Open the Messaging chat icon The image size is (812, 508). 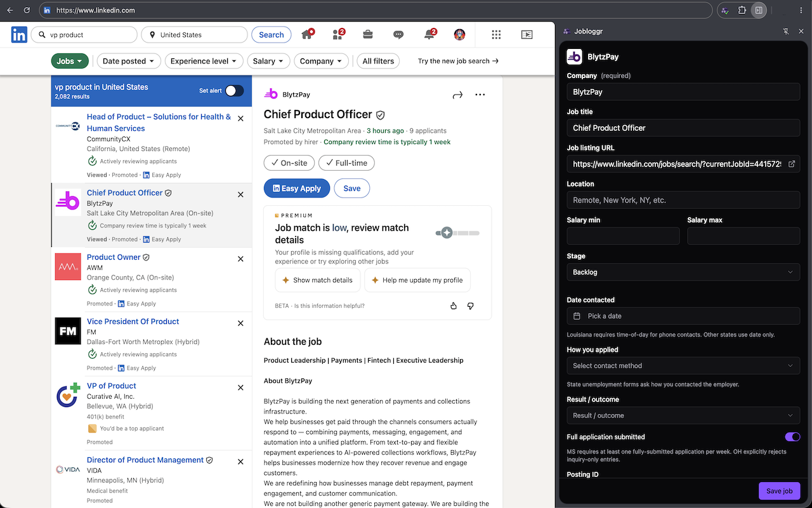coord(398,35)
